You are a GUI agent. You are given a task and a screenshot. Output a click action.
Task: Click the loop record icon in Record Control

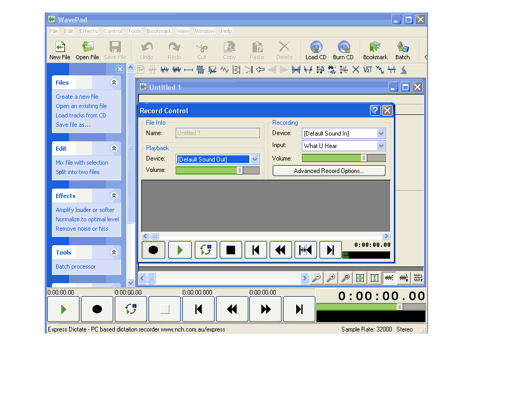tap(206, 250)
